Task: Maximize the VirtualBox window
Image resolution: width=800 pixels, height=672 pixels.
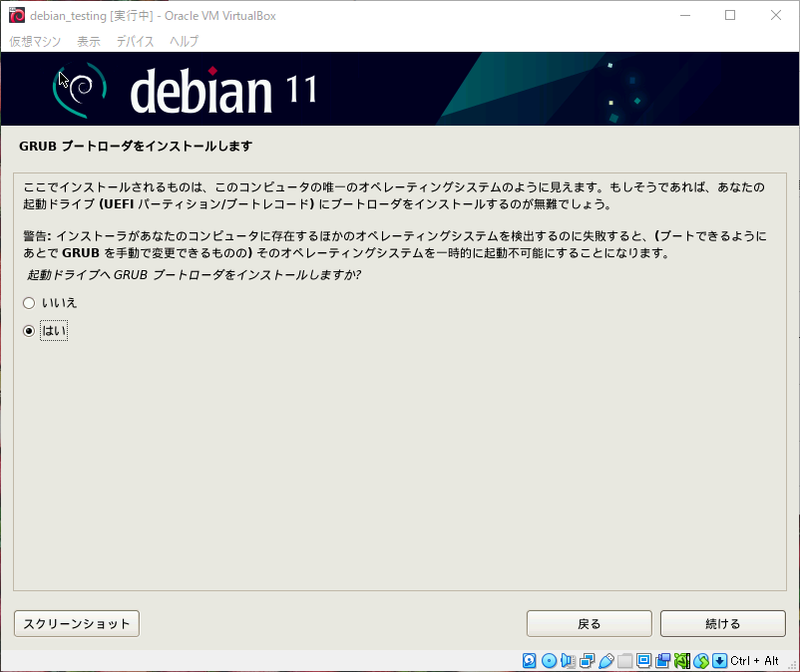Action: [x=730, y=15]
